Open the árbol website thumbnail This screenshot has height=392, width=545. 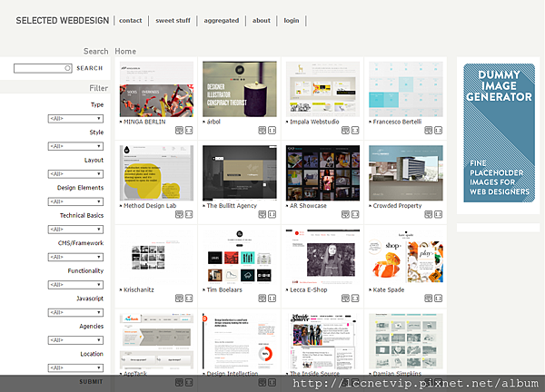click(240, 89)
